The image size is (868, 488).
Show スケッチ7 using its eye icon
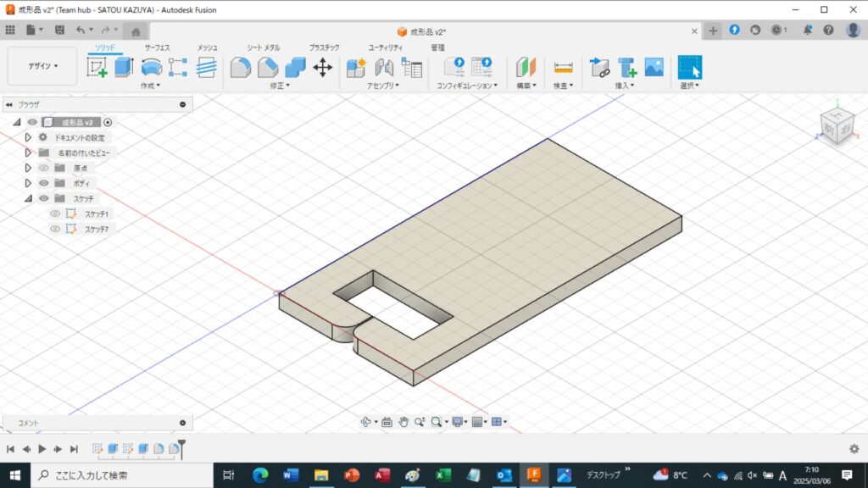(x=55, y=229)
